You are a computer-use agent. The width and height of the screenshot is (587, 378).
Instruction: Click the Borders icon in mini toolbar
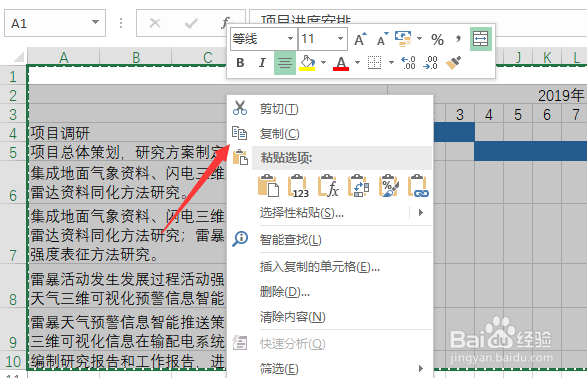[374, 63]
